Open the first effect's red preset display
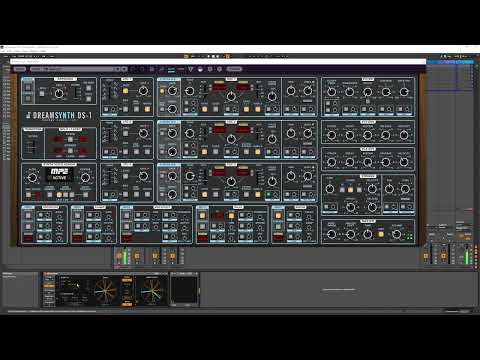This screenshot has height=360, width=480. 28,238
